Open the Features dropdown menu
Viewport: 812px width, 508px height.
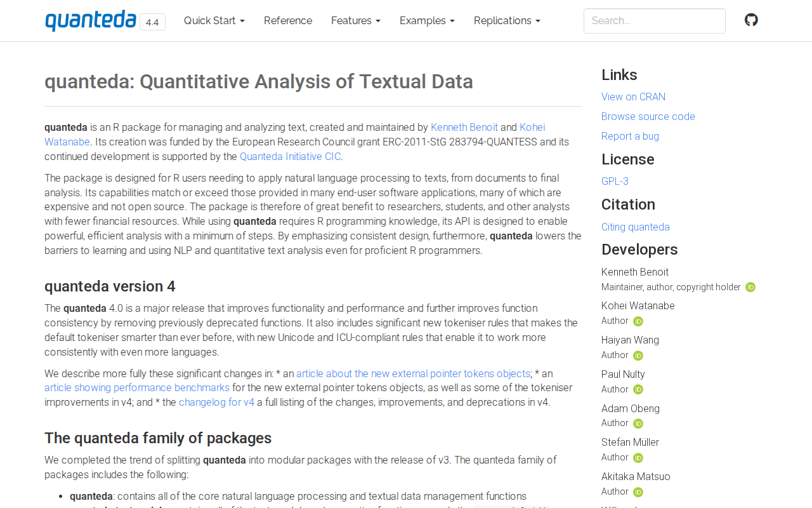tap(356, 20)
